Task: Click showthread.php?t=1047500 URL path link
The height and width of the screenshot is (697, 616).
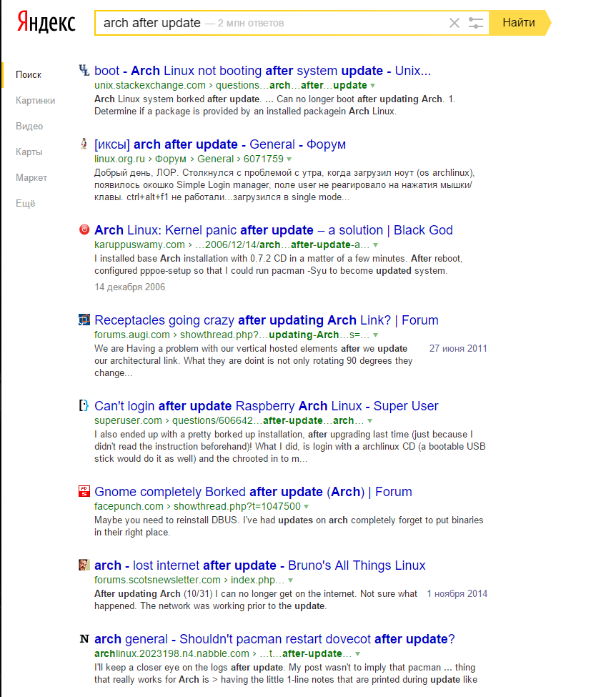Action: click(x=237, y=507)
